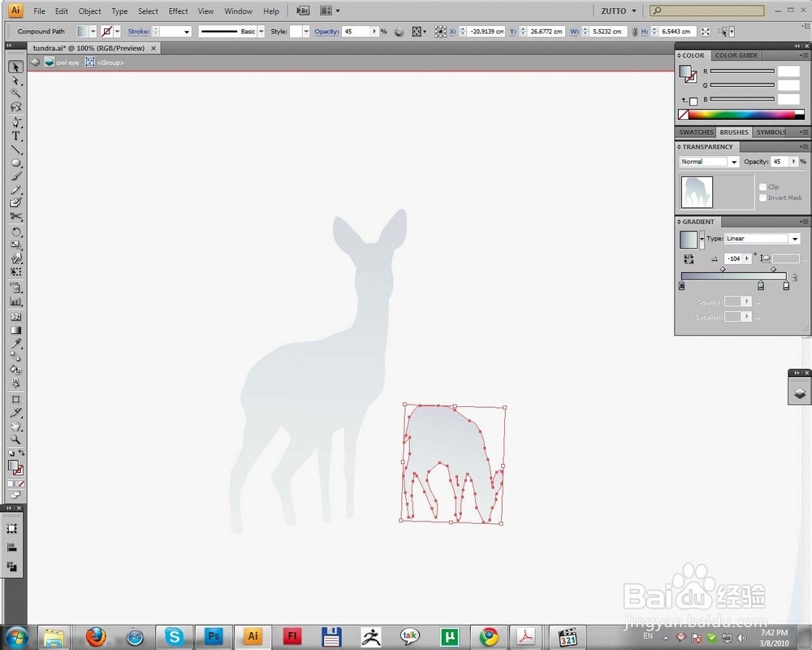Viewport: 812px width, 650px height.
Task: Enable the Clip checkbox
Action: (762, 187)
